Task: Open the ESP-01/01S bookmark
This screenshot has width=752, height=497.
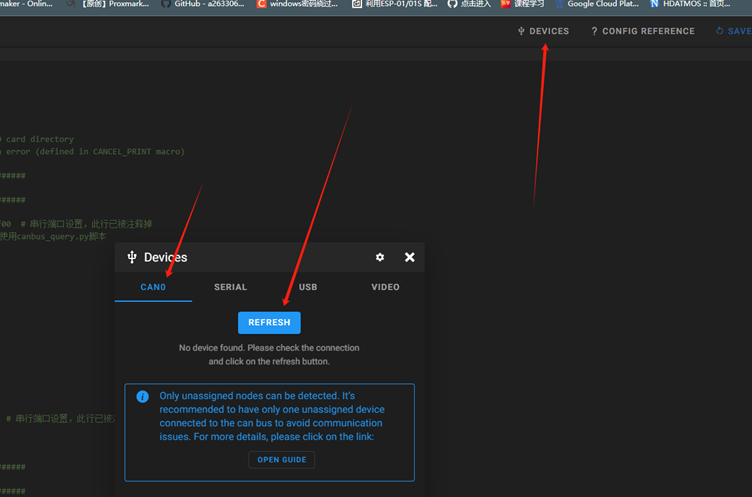Action: 395,4
